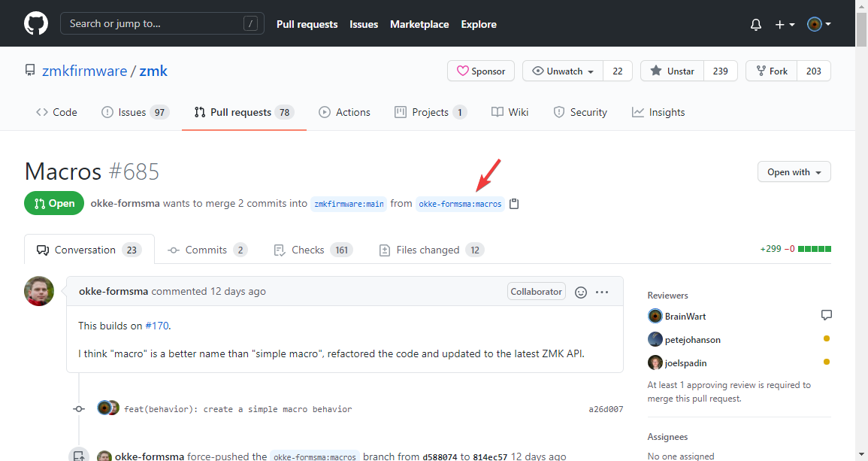Open the create new plus dropdown
868x461 pixels.
pos(784,24)
